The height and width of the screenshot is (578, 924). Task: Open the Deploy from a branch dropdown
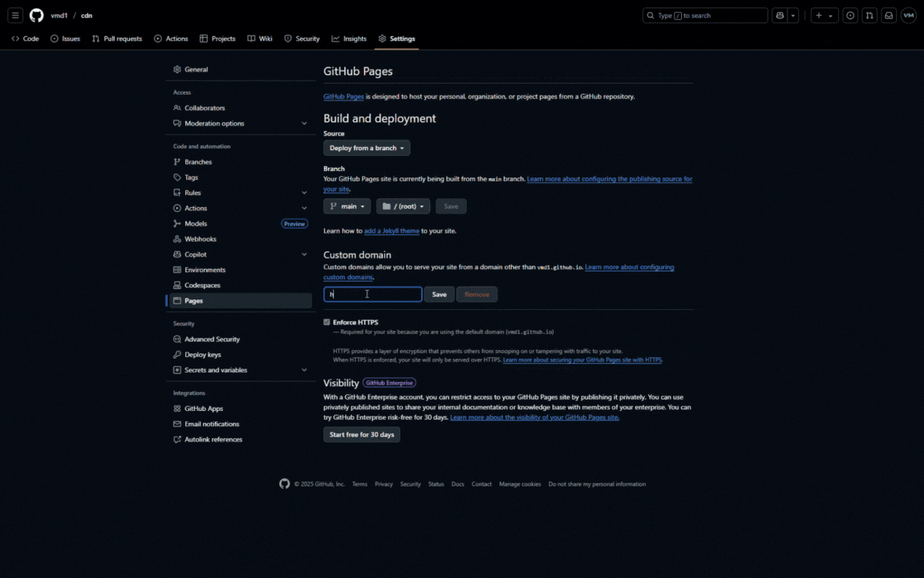[x=367, y=148]
